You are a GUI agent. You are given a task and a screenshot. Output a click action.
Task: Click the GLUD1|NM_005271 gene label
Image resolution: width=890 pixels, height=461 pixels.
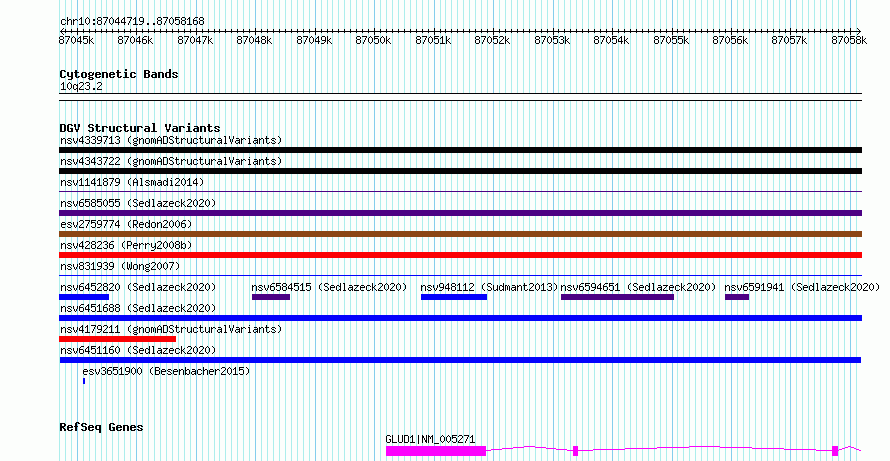[x=430, y=439]
